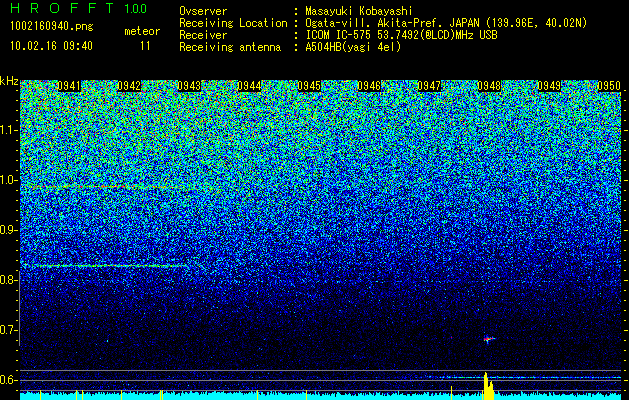This screenshot has height=400, width=629.
Task: Click the kHz axis unit label
Action: [x=9, y=81]
